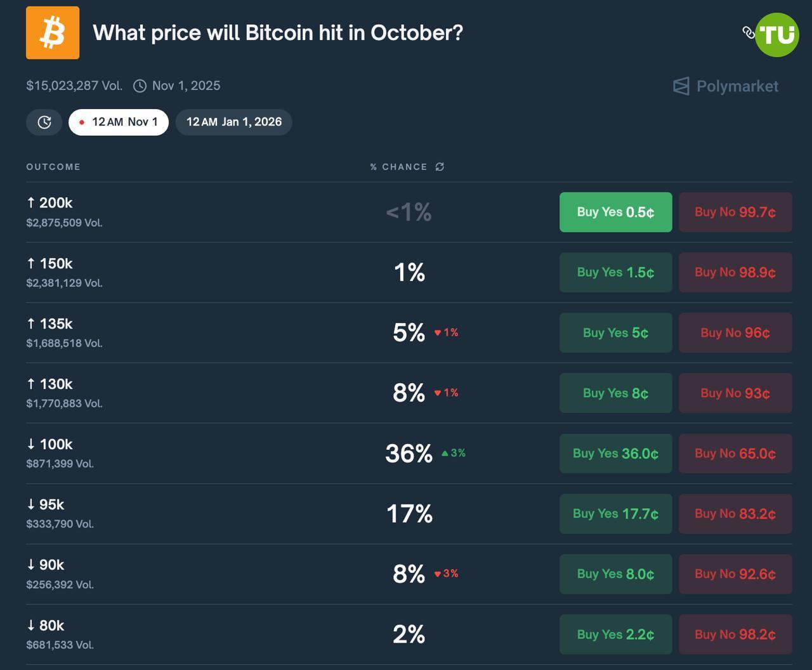Buy No 83.2¢ on 95k outcome
This screenshot has width=812, height=670.
pos(735,513)
